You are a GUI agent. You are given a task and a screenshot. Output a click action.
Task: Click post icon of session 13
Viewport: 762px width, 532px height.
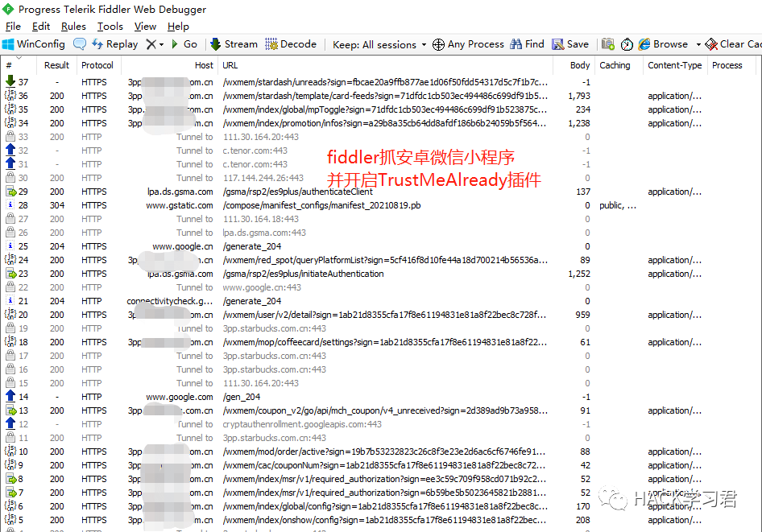click(10, 410)
